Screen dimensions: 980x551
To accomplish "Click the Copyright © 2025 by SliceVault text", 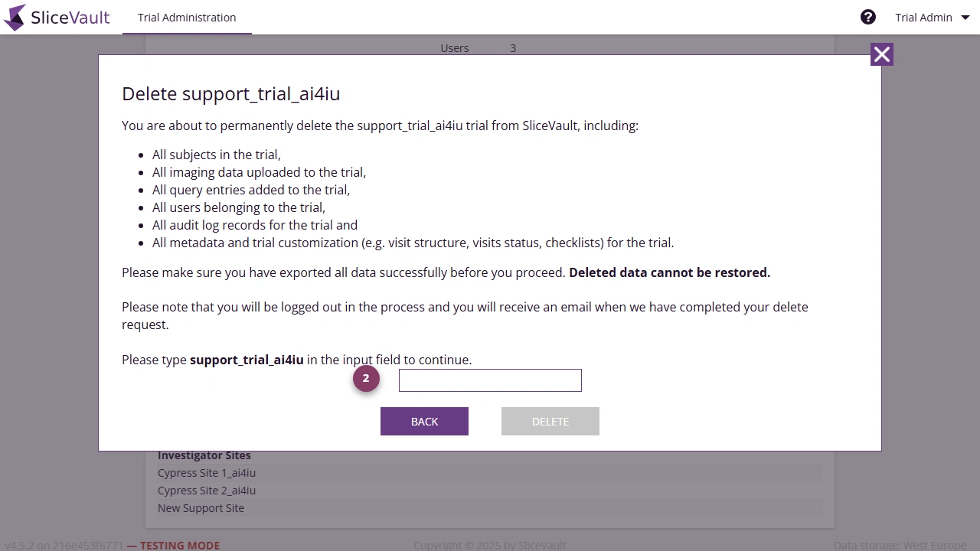I will click(490, 546).
